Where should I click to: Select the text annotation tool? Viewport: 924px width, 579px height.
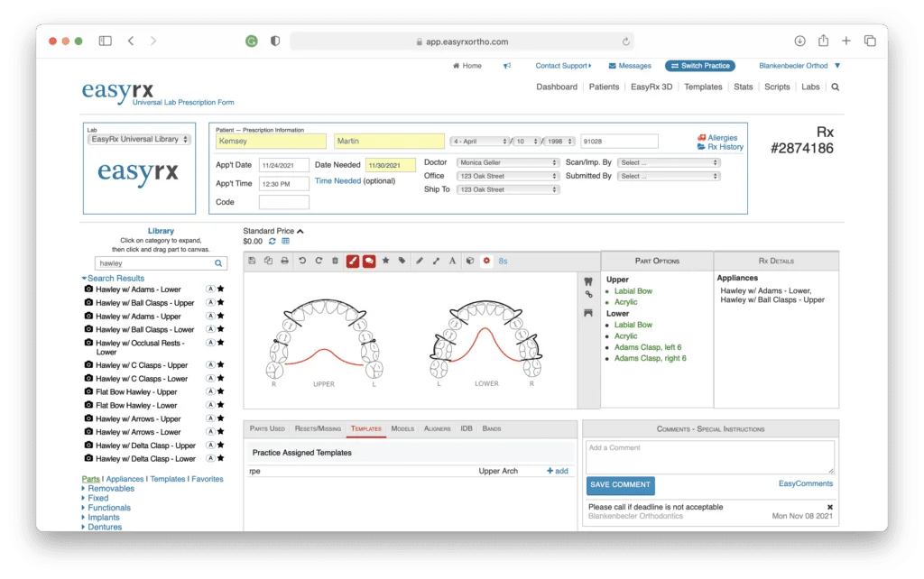pos(452,261)
